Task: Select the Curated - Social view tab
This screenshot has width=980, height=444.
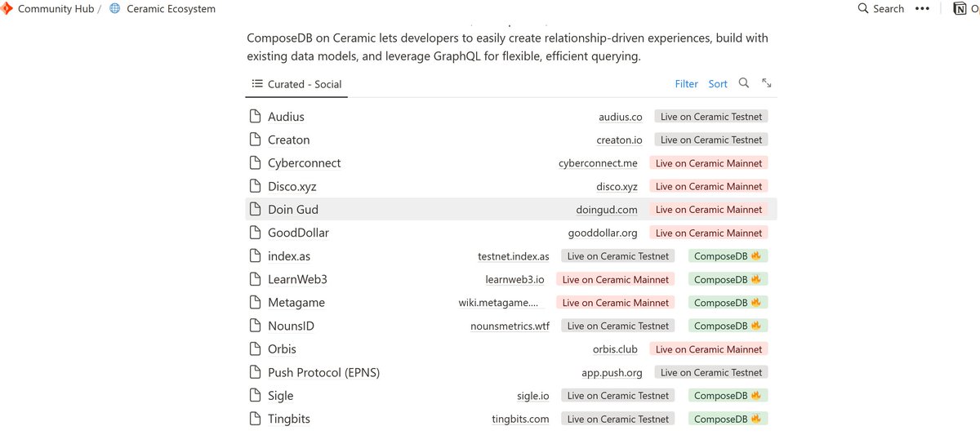Action: tap(296, 84)
